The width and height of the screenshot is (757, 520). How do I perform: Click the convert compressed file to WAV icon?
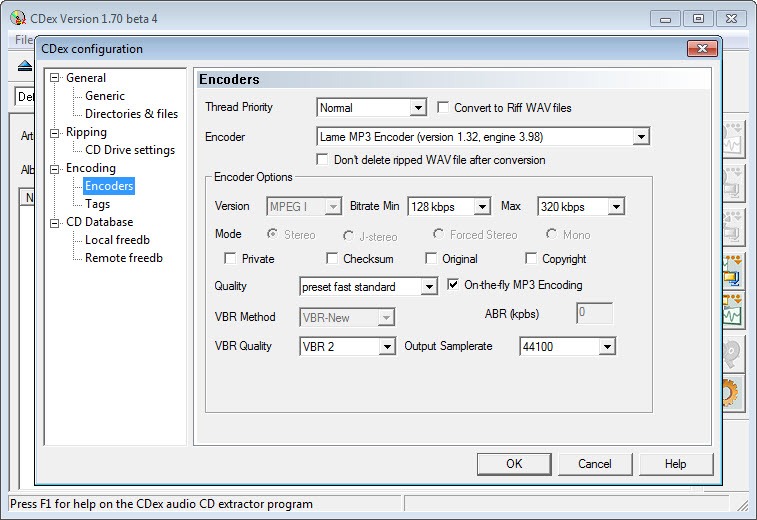(733, 310)
